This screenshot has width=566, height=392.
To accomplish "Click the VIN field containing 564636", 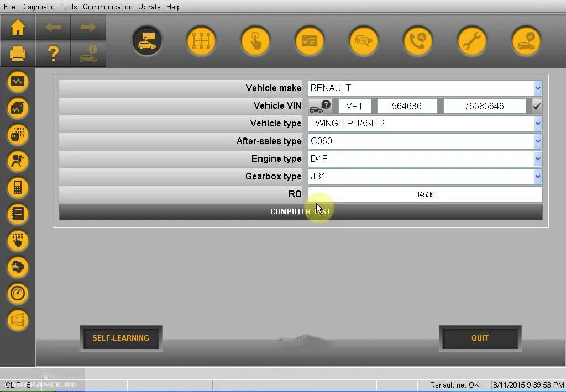I will [x=407, y=106].
